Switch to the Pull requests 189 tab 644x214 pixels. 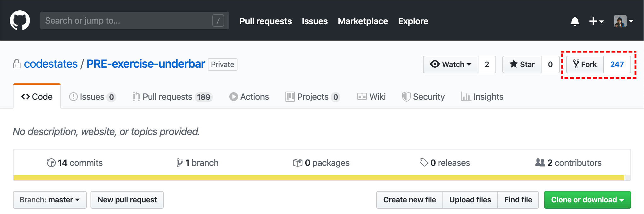tap(172, 97)
